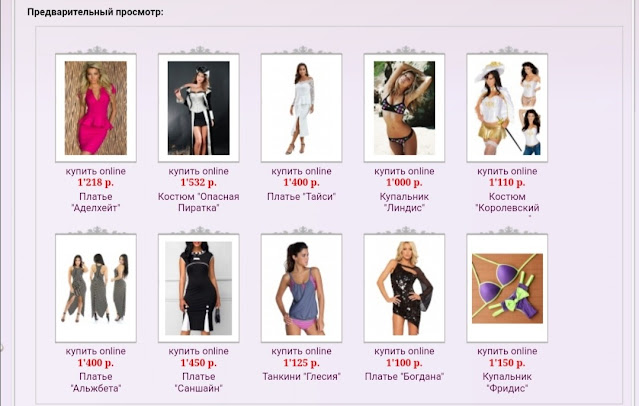Open the white Платье "Тайси" product image
The height and width of the screenshot is (406, 639).
pyautogui.click(x=301, y=108)
